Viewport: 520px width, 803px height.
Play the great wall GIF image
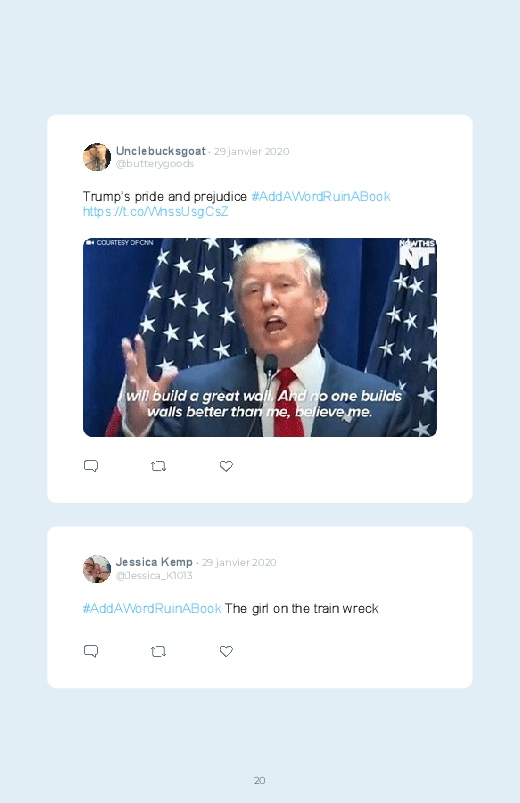(260, 337)
